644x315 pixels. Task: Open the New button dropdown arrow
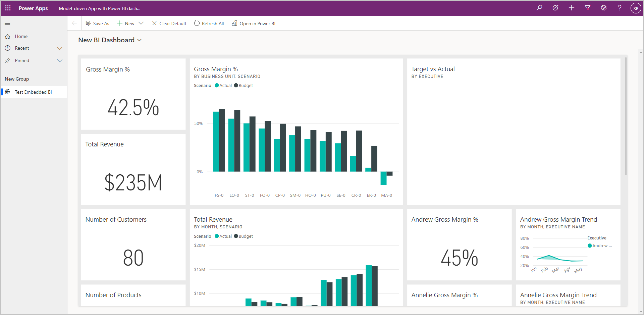141,23
